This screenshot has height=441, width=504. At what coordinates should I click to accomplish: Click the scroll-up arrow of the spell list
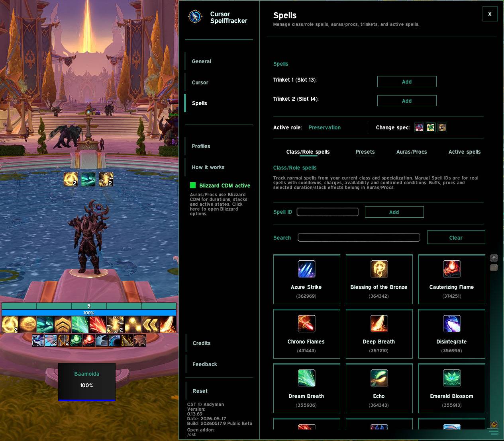pyautogui.click(x=494, y=258)
